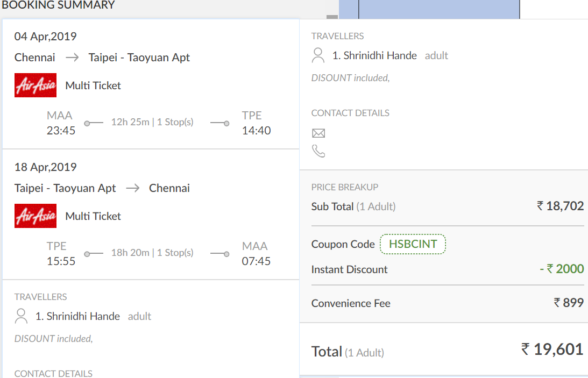
Task: Expand the Contact Details section on the right
Action: click(x=349, y=113)
